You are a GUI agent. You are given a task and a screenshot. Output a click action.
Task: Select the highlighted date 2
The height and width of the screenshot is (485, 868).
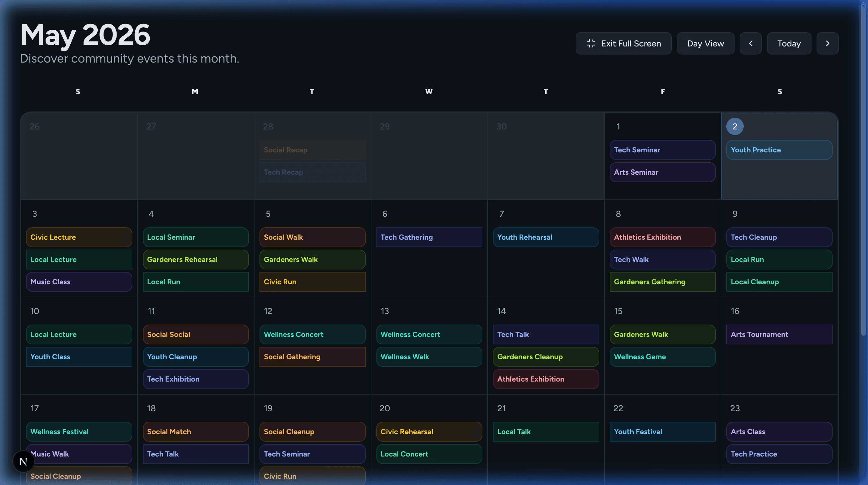click(735, 127)
